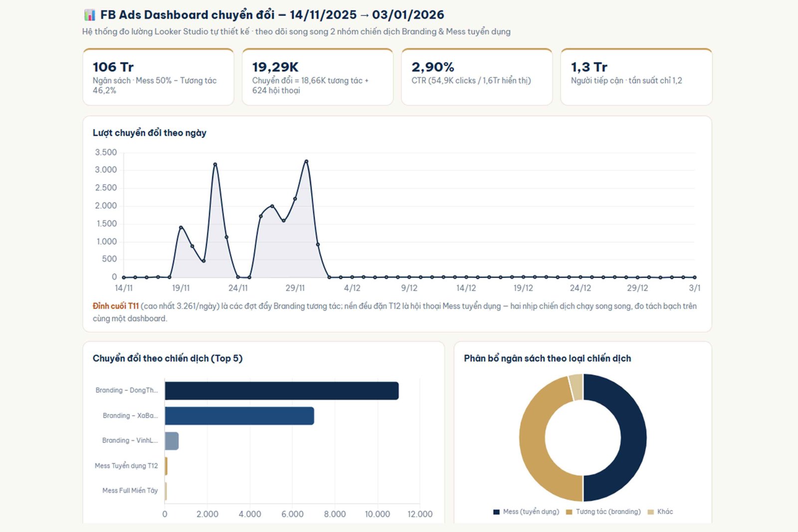Screen dimensions: 798x532
Task: Click the Mess Tuyển dụng T12 bar
Action: coord(166,466)
